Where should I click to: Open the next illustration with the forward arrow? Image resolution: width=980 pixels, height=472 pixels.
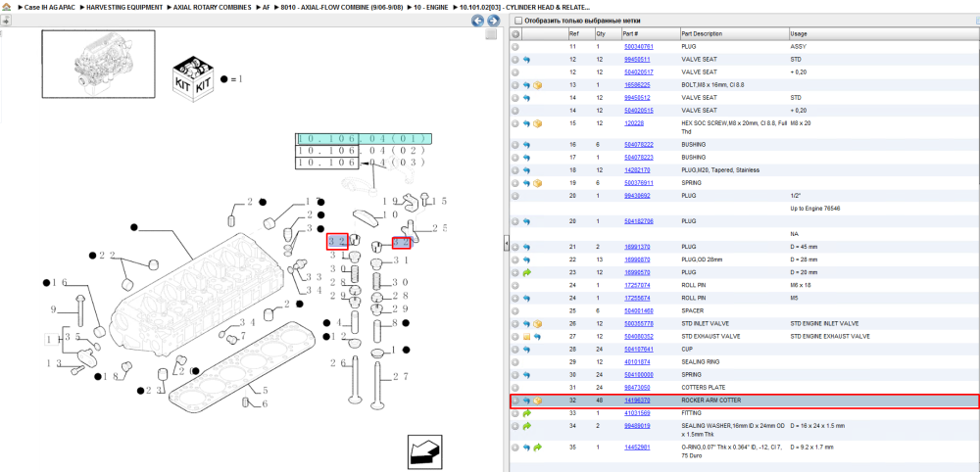tap(493, 21)
